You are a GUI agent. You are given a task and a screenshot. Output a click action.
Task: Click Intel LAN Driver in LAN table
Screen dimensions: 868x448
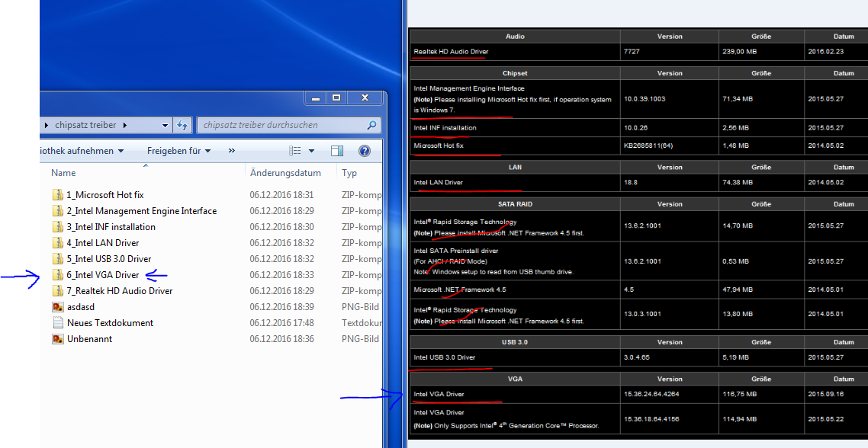click(x=439, y=183)
